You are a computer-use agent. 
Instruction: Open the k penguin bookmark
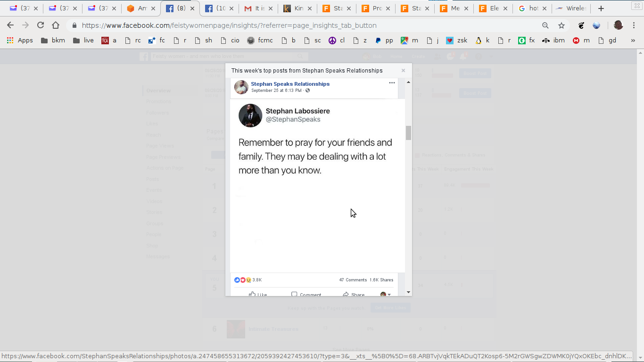click(482, 41)
